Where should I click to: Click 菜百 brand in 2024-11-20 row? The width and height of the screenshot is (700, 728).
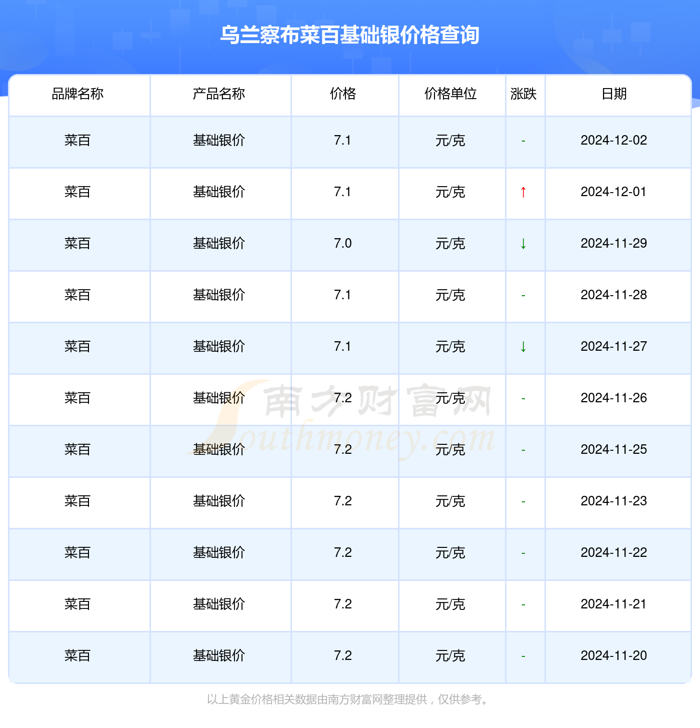77,655
